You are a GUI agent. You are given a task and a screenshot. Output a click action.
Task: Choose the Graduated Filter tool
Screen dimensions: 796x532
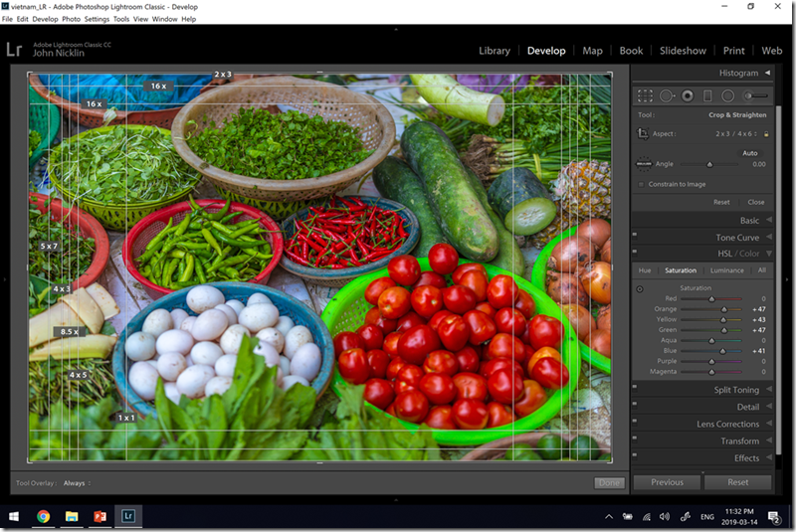click(x=707, y=95)
